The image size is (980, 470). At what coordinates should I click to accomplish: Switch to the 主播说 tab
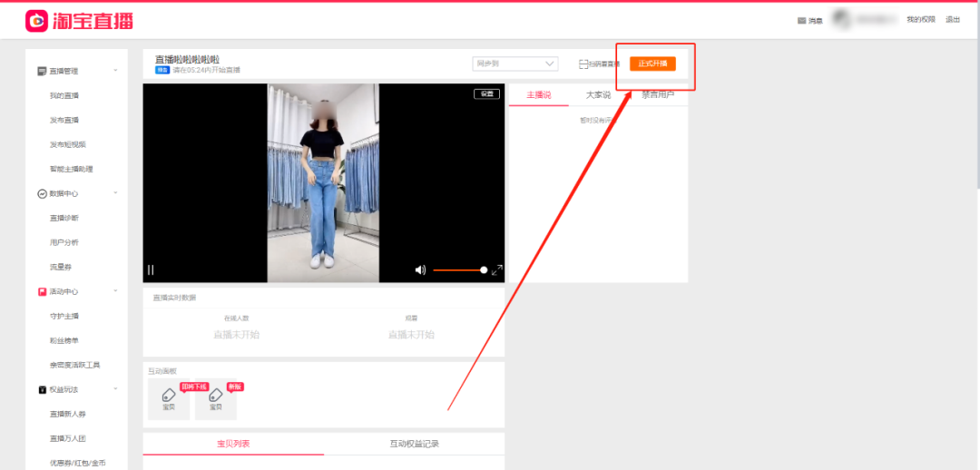[539, 95]
